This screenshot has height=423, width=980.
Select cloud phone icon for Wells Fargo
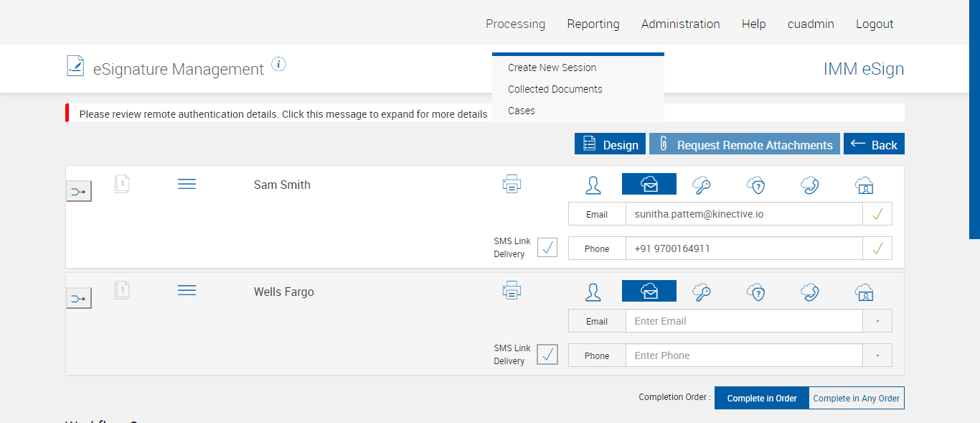810,292
